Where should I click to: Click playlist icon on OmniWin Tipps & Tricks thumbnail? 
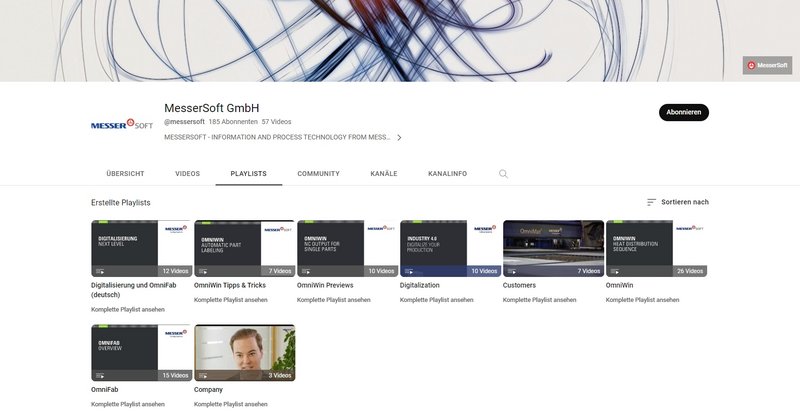[203, 271]
